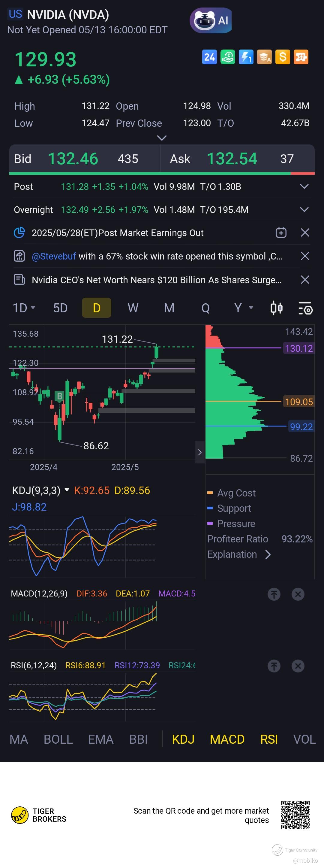Tap the blue lightning bolt icon
324x868 pixels.
pyautogui.click(x=246, y=57)
